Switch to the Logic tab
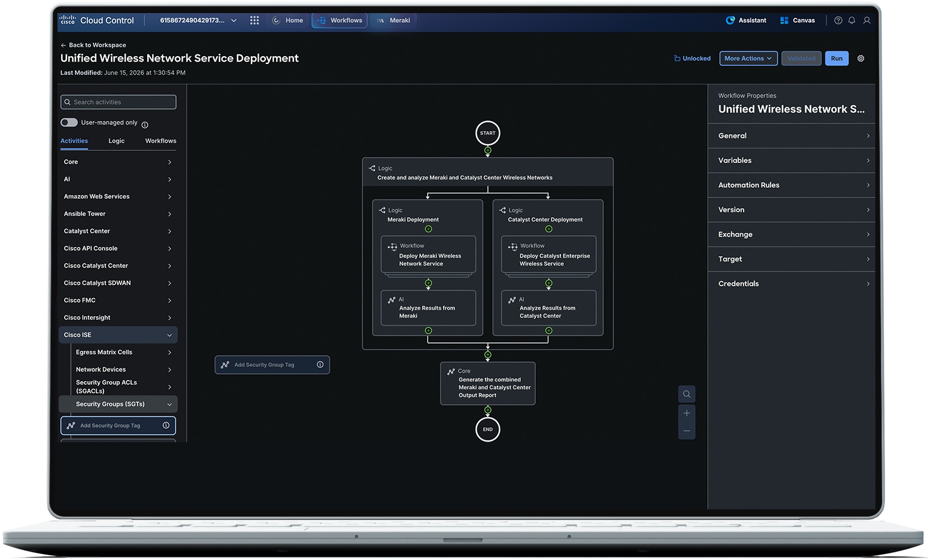 coord(117,141)
